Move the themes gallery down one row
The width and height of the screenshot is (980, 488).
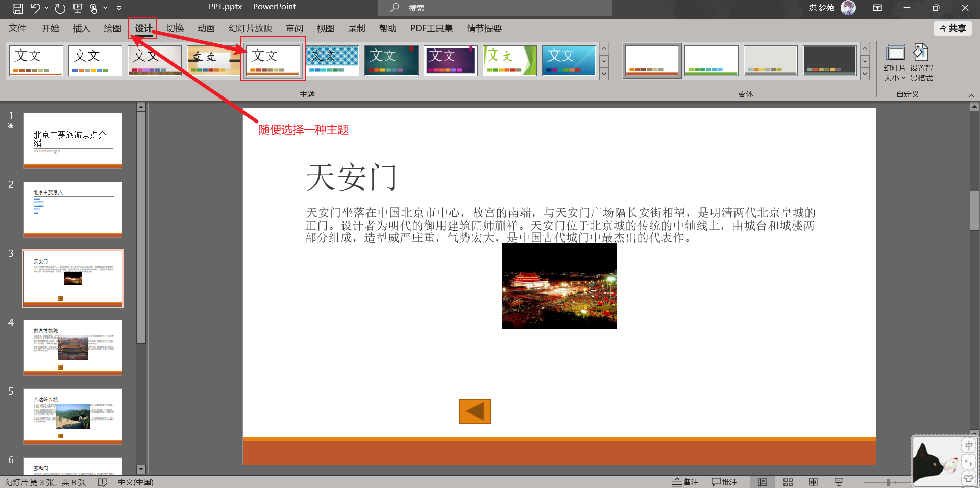(x=604, y=61)
